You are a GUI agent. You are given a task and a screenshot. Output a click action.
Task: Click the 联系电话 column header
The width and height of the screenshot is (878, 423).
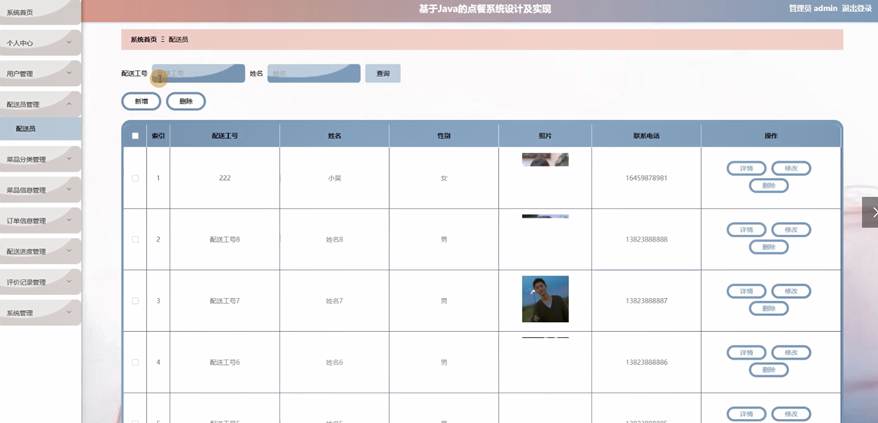pyautogui.click(x=646, y=136)
